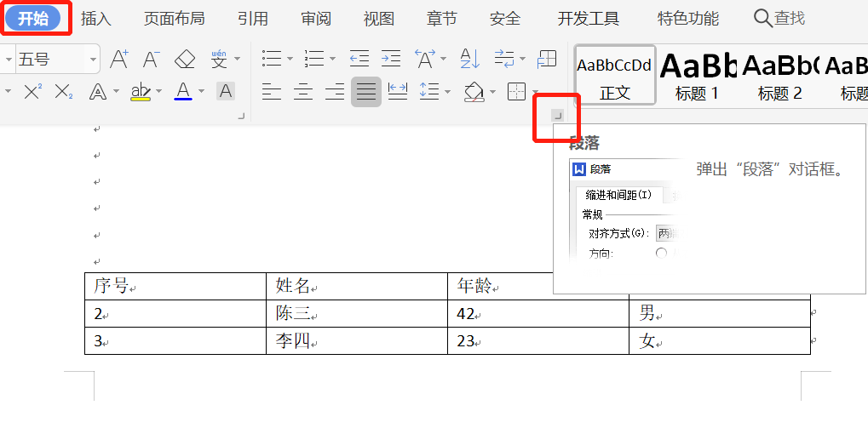Open the 安全 tab

tap(505, 19)
